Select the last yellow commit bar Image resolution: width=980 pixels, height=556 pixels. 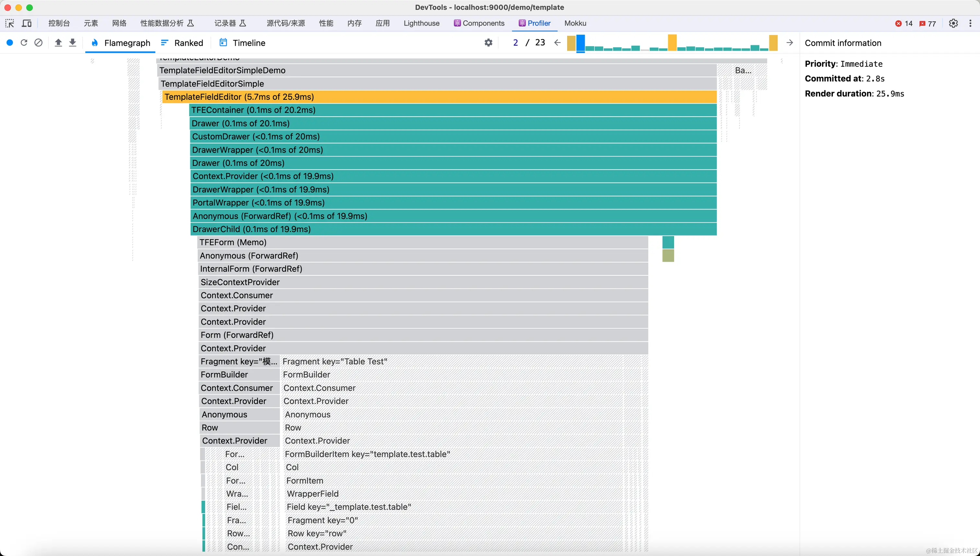[773, 43]
